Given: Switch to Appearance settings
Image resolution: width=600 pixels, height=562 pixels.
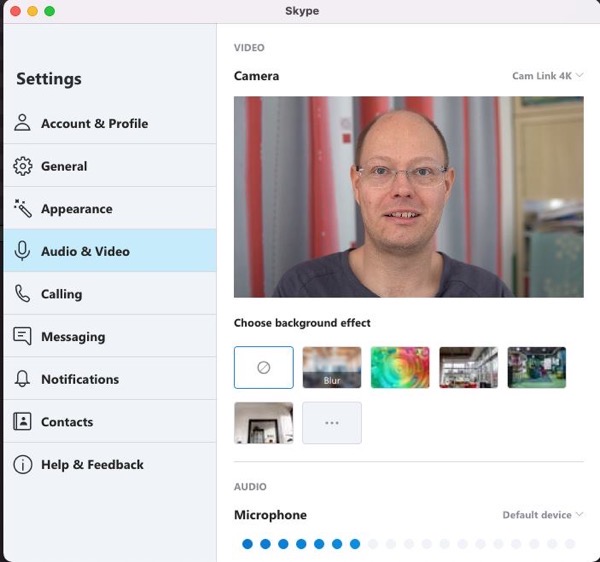Looking at the screenshot, I should pyautogui.click(x=110, y=209).
